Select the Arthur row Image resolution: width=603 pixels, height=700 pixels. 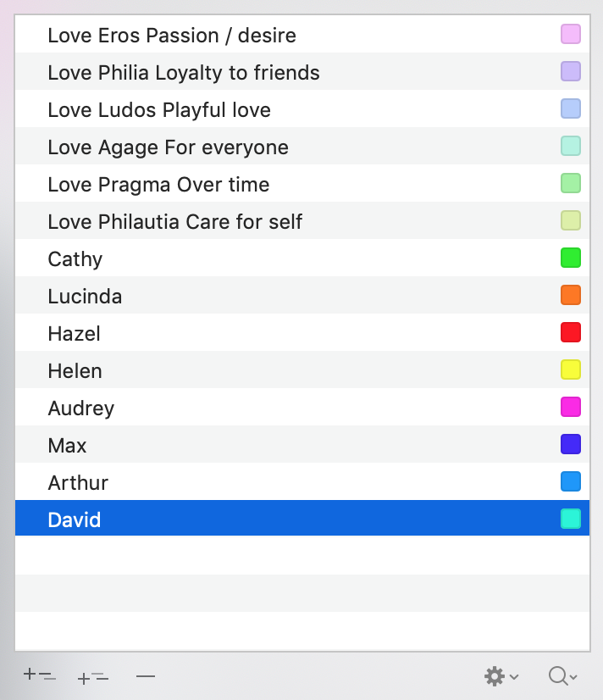302,481
